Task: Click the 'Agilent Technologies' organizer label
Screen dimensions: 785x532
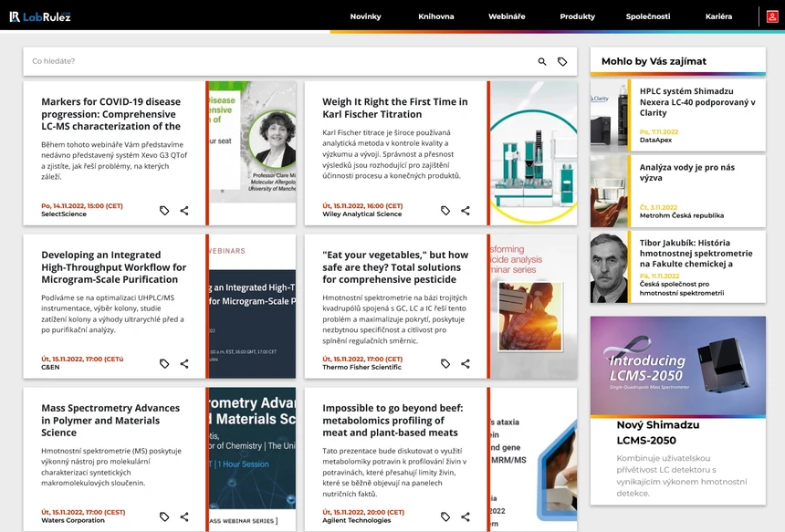Action: [x=357, y=520]
